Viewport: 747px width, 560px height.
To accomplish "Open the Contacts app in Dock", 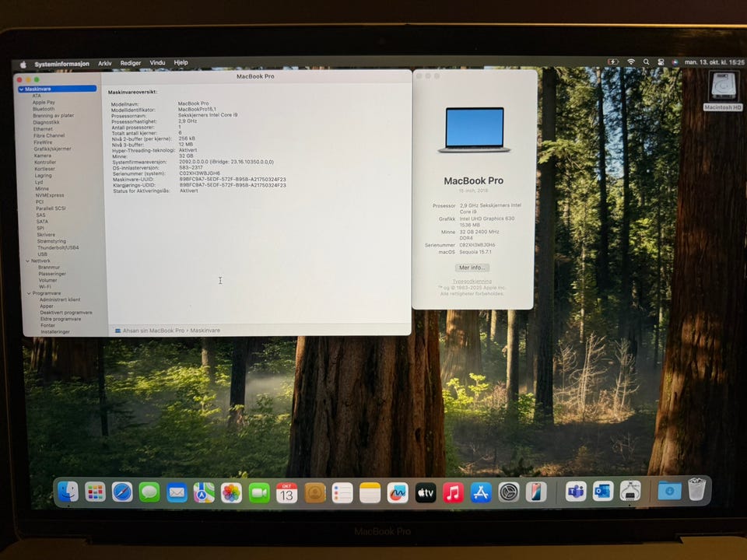I will 315,493.
